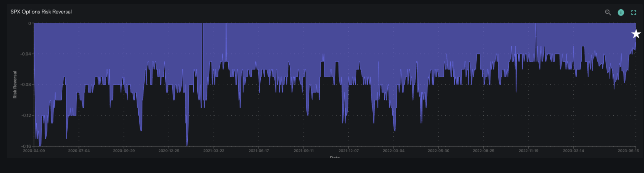Select the 2020-09-29 date tick
The image size is (644, 173).
124,151
